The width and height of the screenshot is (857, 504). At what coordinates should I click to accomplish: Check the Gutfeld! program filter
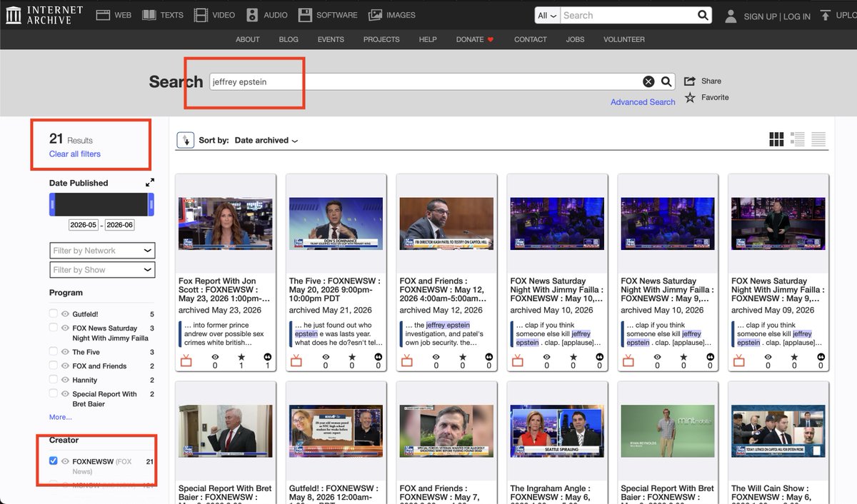click(x=54, y=314)
